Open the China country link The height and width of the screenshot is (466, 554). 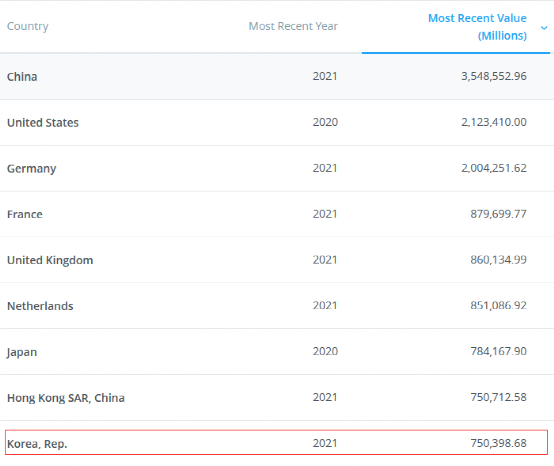click(22, 77)
